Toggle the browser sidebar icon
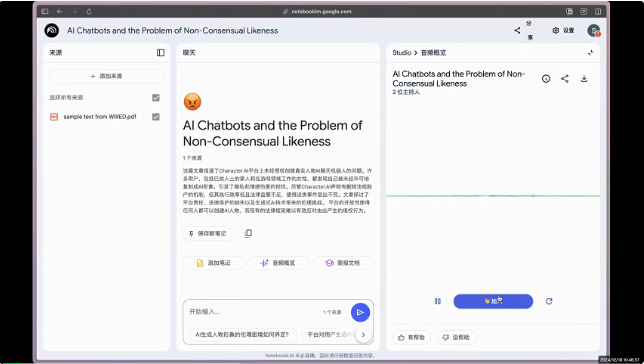The width and height of the screenshot is (644, 364). coord(45,12)
